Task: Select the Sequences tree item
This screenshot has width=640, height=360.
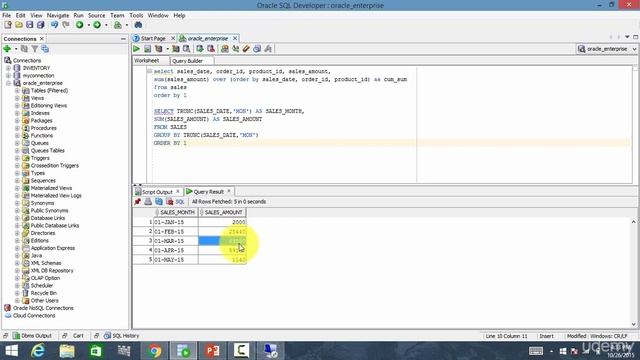Action: click(43, 181)
